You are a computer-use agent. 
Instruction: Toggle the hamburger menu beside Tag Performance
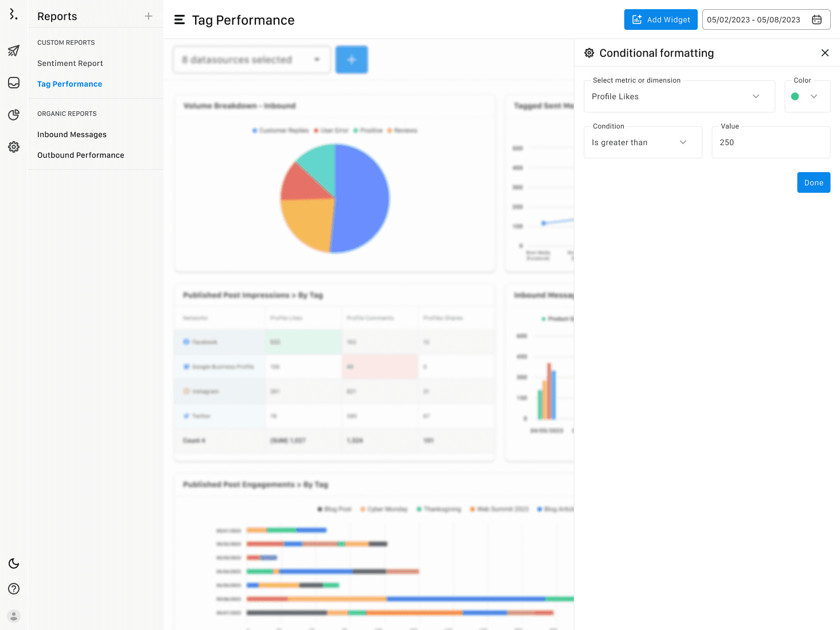(180, 20)
